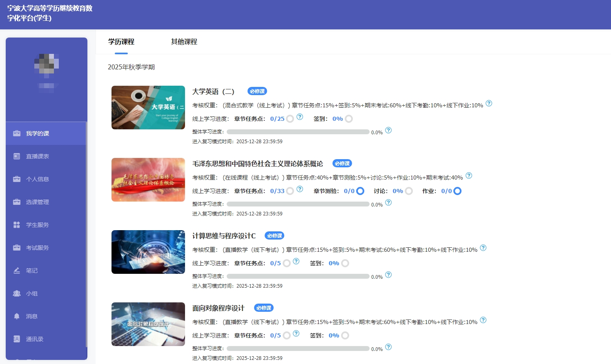Switch to the 其他课程 tab
Viewport: 611px width, 364px height.
pyautogui.click(x=184, y=42)
